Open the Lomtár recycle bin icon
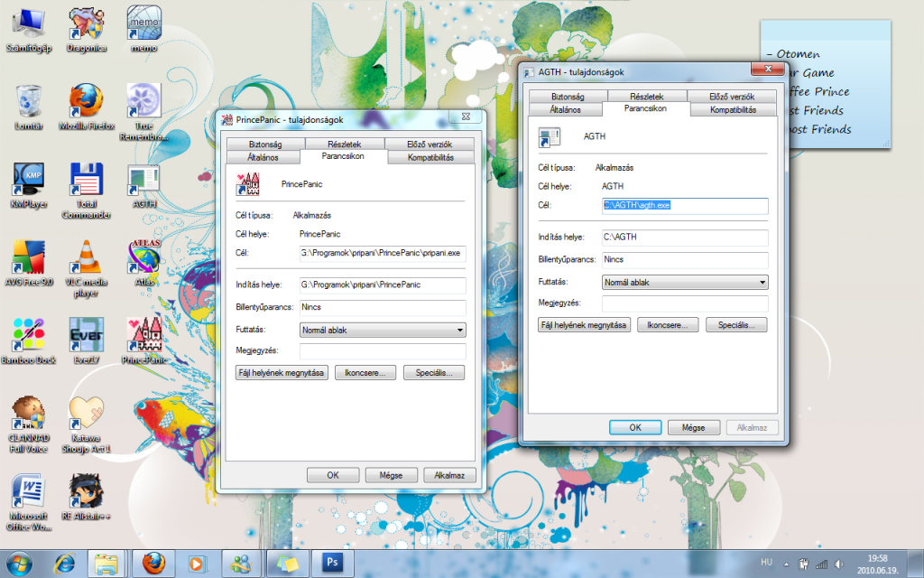 coord(28,101)
